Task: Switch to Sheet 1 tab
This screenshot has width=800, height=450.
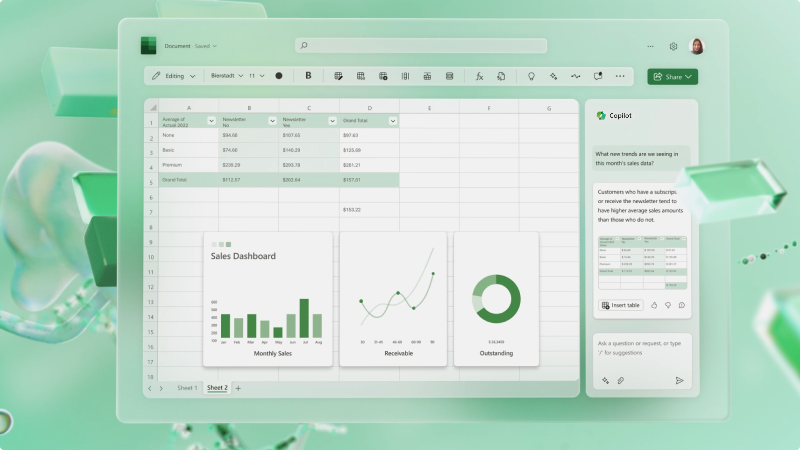Action: coord(187,387)
